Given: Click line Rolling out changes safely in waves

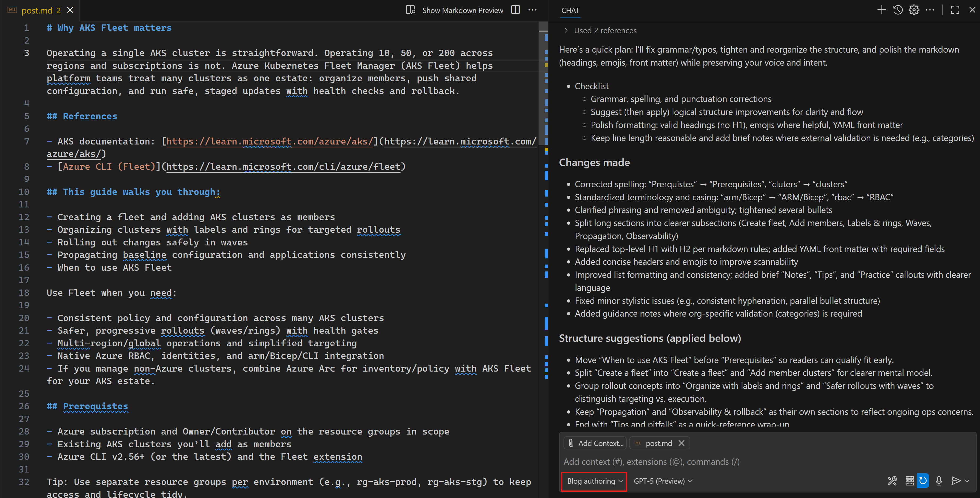Looking at the screenshot, I should [147, 242].
